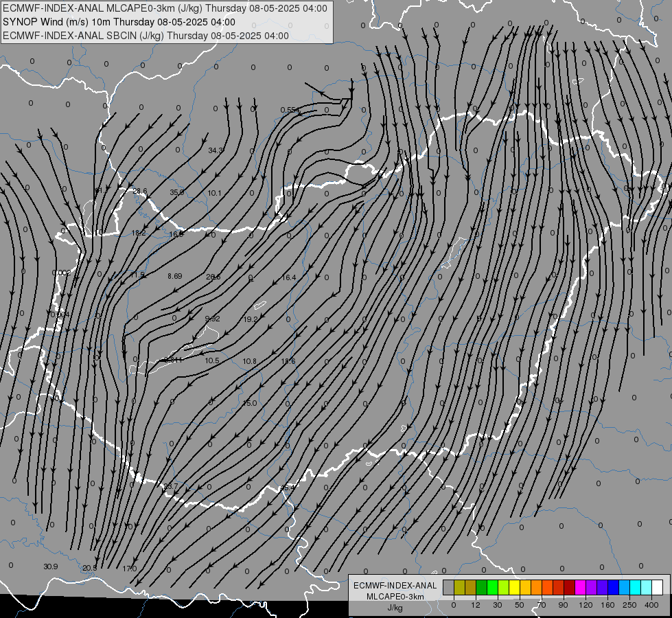Click the sky blue legend swatch

(624, 587)
